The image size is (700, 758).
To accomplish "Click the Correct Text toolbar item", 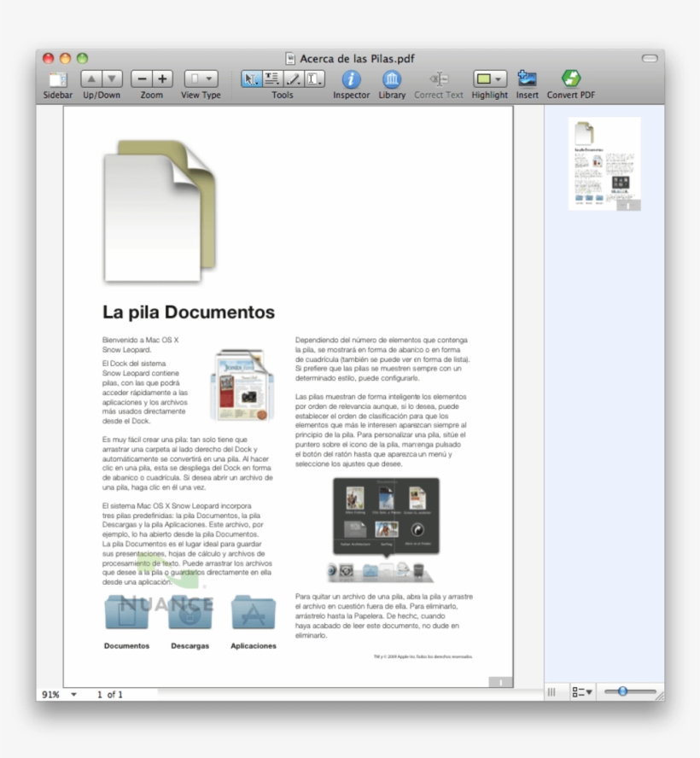I will pos(438,81).
